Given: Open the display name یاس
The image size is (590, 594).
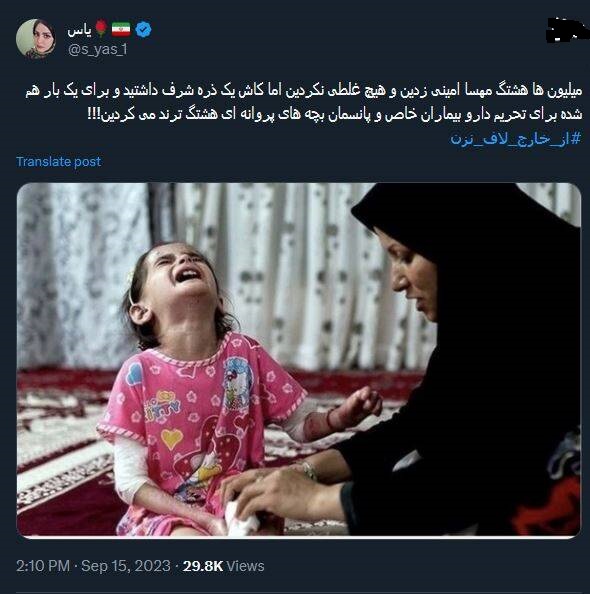Looking at the screenshot, I should pos(80,30).
